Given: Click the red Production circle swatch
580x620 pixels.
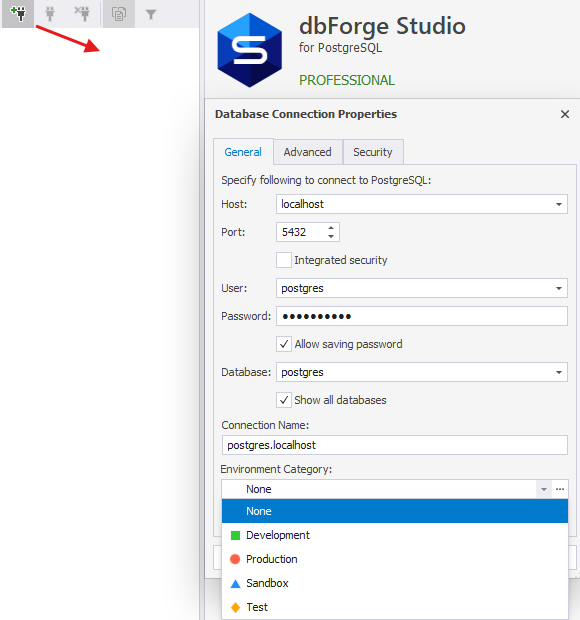Looking at the screenshot, I should [x=235, y=559].
